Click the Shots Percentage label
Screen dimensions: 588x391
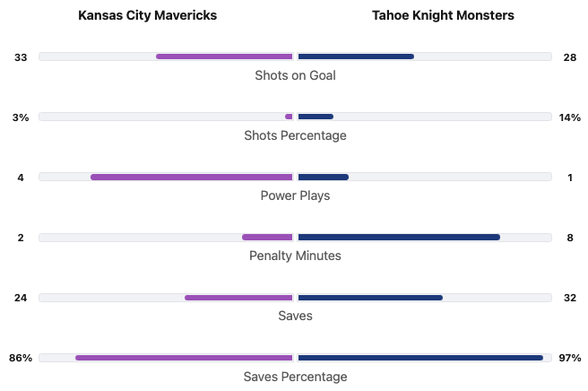point(295,135)
